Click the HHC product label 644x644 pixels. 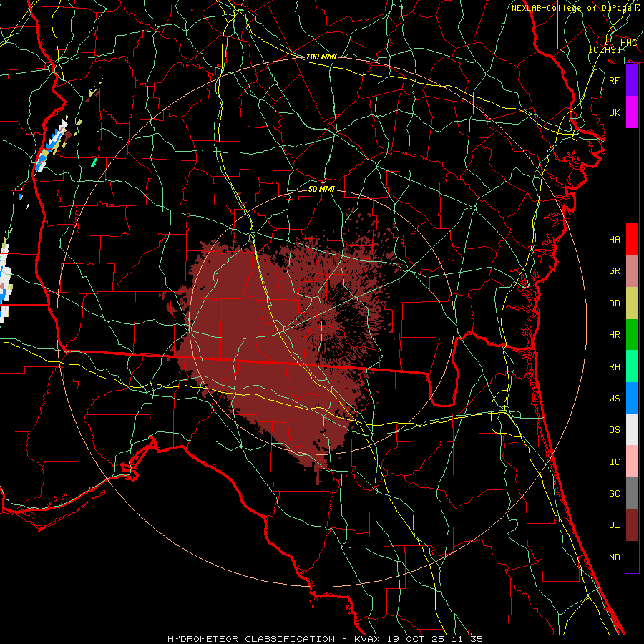tap(629, 43)
